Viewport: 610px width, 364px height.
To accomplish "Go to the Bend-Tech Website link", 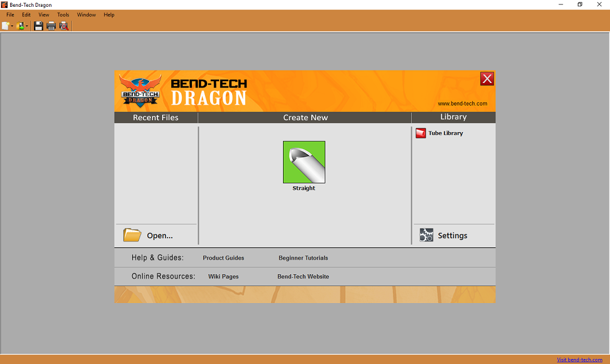I will coord(303,277).
